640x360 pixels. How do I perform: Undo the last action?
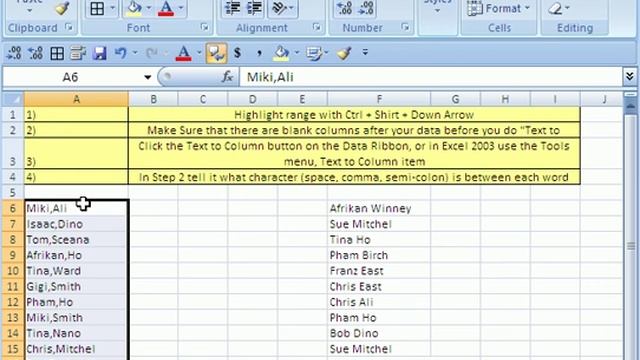120,53
